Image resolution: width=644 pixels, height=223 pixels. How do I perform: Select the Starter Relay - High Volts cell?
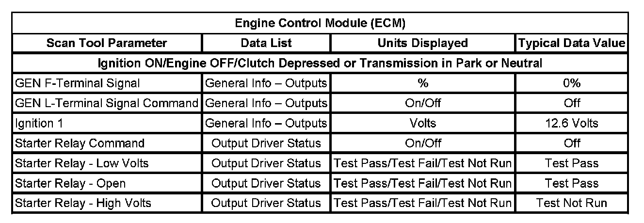coord(83,203)
